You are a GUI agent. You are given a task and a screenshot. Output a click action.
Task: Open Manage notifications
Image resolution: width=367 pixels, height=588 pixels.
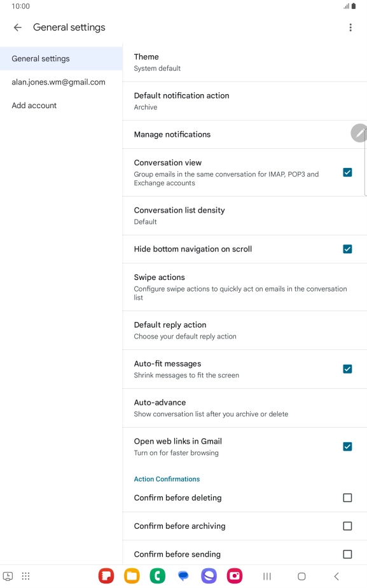[x=245, y=135]
